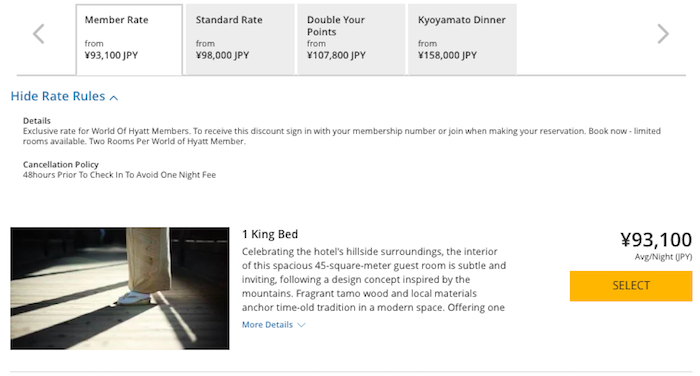Click the room description paragraph text
Viewport: 700px width, 376px height.
click(x=374, y=280)
